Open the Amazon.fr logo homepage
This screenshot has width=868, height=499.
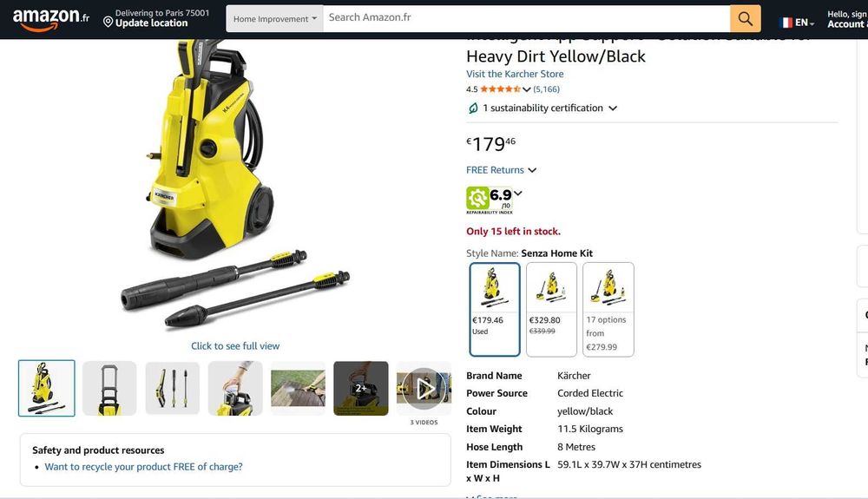[51, 19]
